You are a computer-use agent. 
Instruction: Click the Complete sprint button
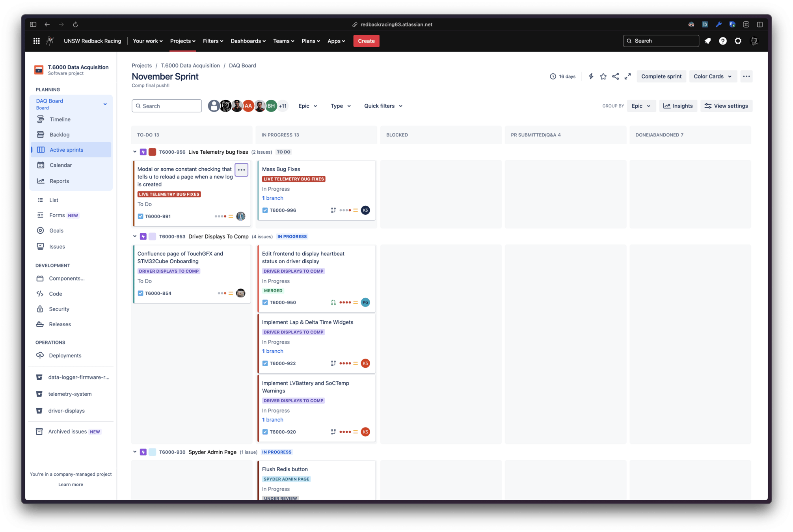tap(661, 76)
